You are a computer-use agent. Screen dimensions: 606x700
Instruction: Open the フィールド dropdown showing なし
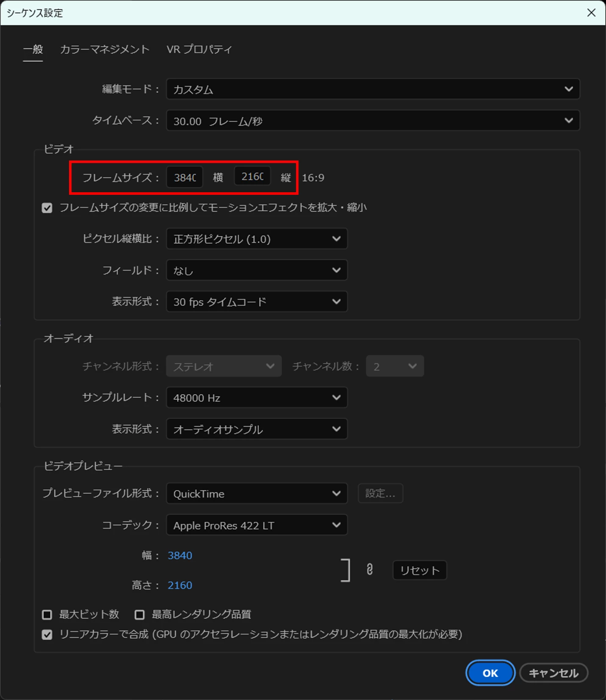[x=257, y=270]
